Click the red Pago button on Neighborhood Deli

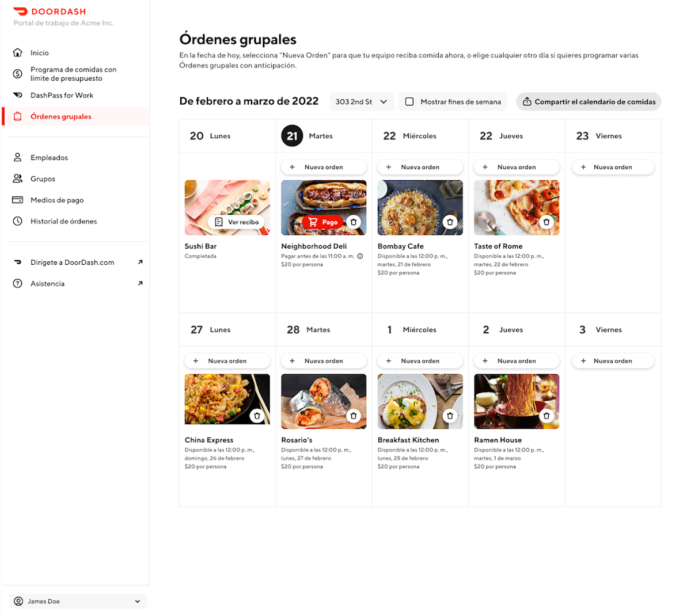tap(323, 222)
